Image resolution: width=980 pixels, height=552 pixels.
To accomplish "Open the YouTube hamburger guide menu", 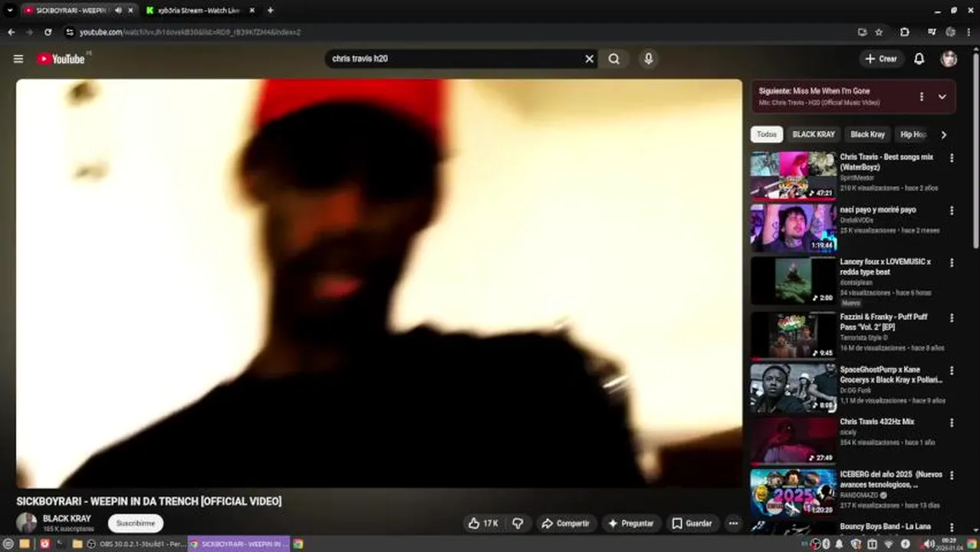I will coord(18,59).
